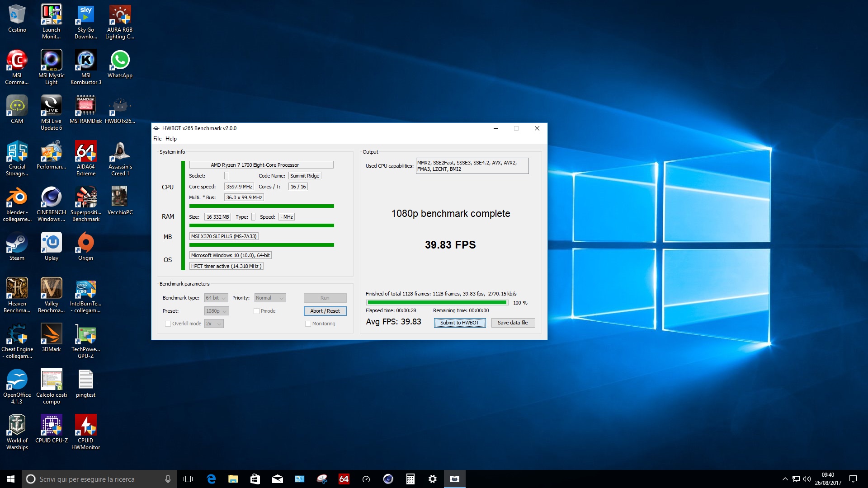
Task: Toggle the Overkill mode checkbox
Action: (168, 324)
